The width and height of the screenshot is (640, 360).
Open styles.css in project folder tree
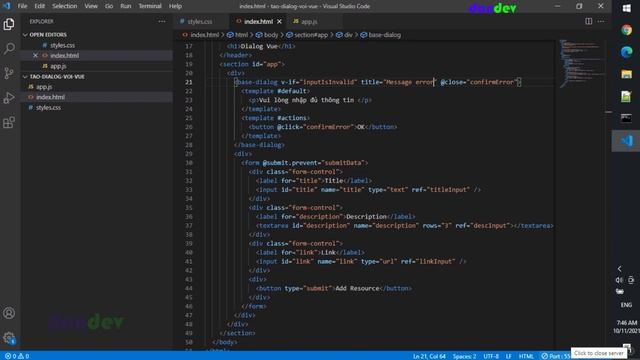48,108
